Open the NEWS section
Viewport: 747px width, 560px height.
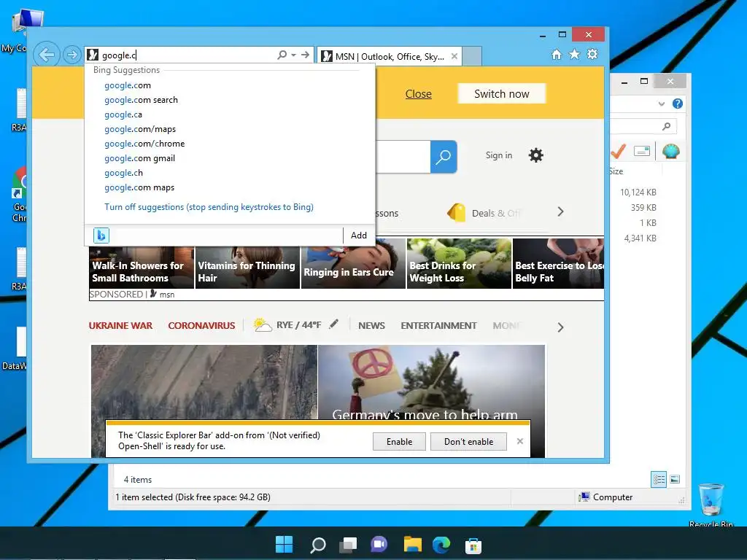tap(371, 326)
